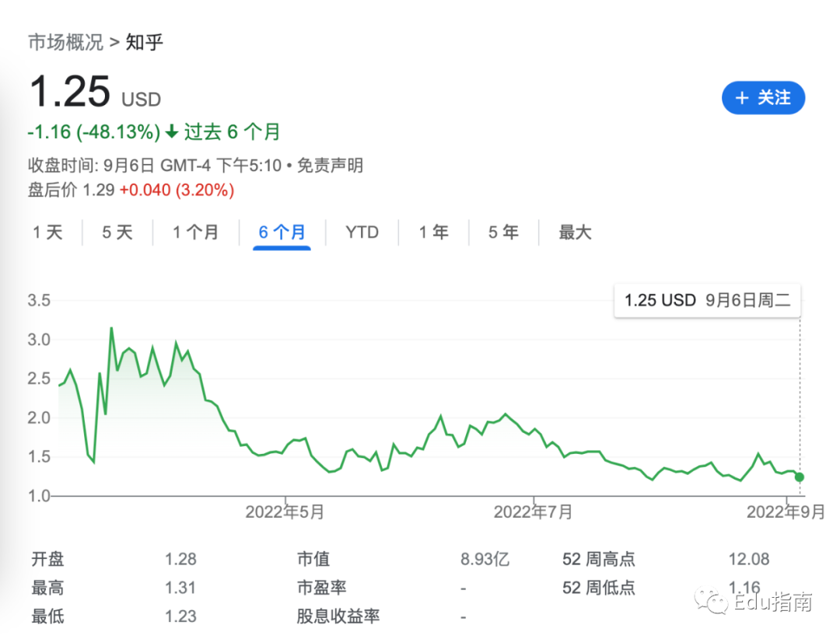This screenshot has width=840, height=639.
Task: Click the 市盈率 label
Action: [x=321, y=588]
